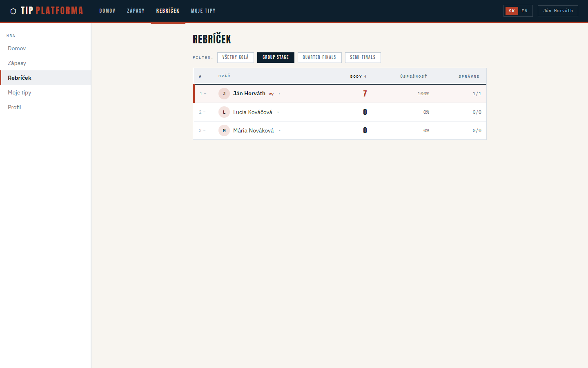
Task: Click Lucia Kováčová's avatar with letter L
Action: (224, 112)
